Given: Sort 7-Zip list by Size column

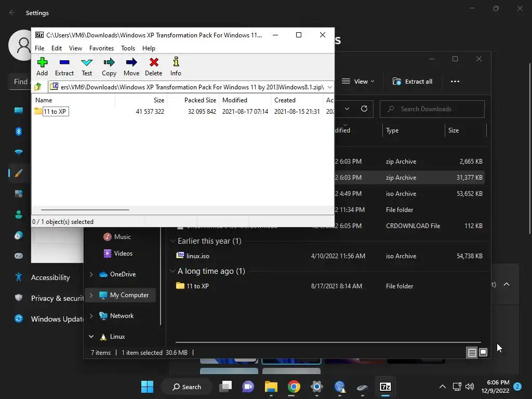Looking at the screenshot, I should click(x=141, y=100).
